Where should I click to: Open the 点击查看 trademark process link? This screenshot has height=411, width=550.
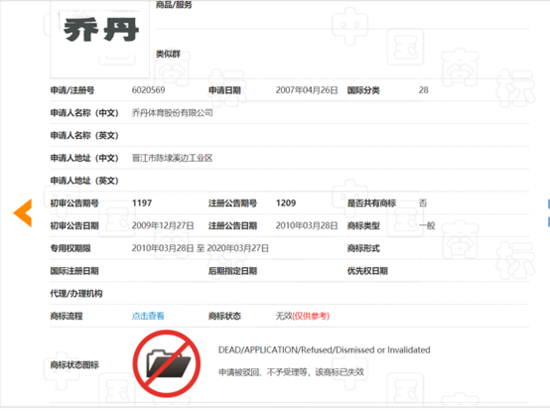point(148,316)
